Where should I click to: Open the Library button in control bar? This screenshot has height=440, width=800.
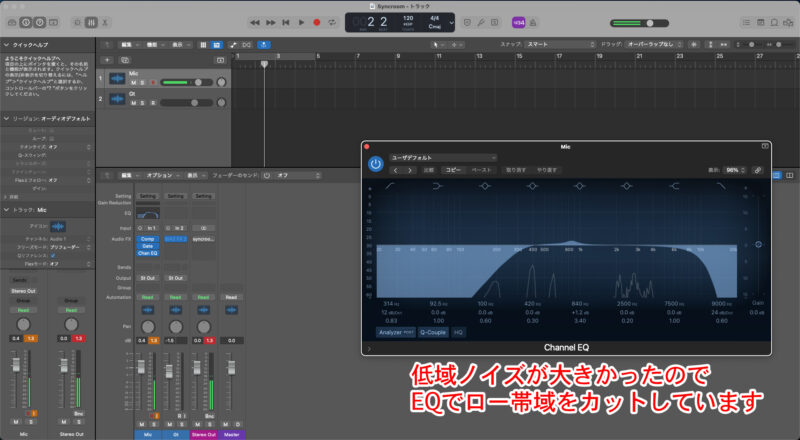pos(12,22)
